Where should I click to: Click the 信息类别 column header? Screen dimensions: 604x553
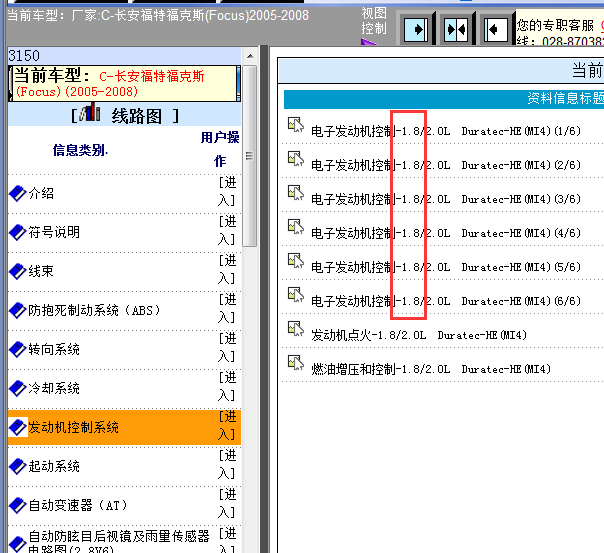(x=79, y=150)
